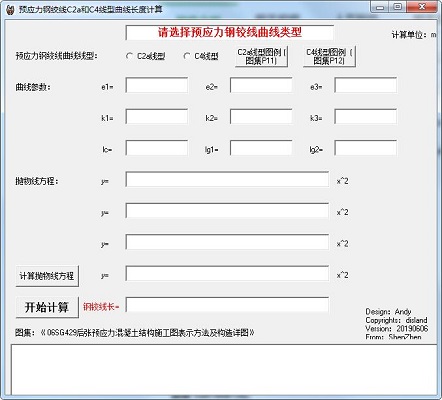Select the lg2= text field
The height and width of the screenshot is (400, 442).
click(x=365, y=148)
